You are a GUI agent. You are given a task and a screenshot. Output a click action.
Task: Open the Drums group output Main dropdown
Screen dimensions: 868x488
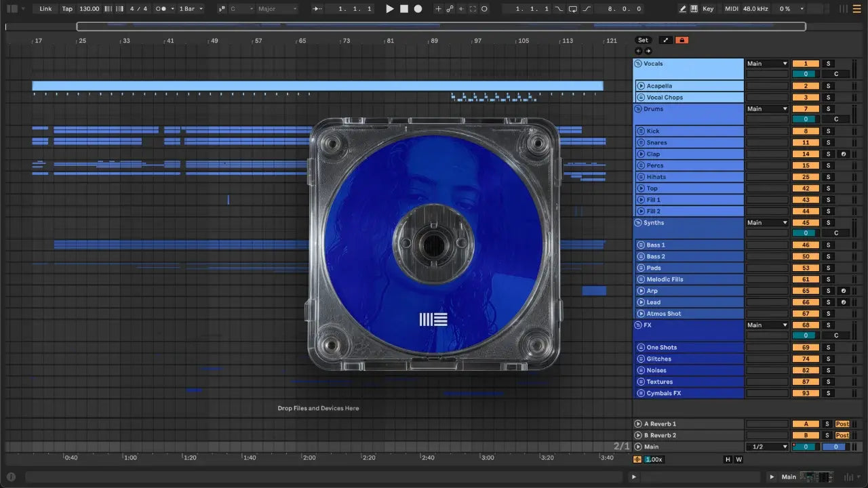[x=766, y=109]
